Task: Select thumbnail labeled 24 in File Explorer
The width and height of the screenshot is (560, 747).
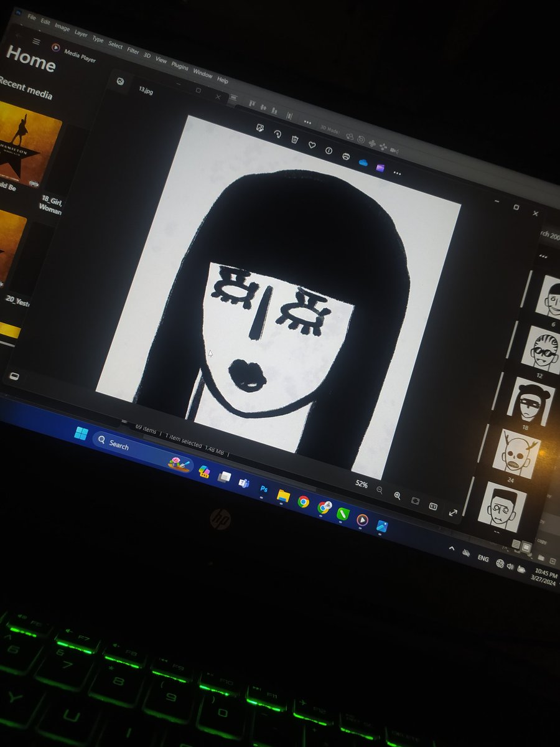Action: tap(516, 454)
